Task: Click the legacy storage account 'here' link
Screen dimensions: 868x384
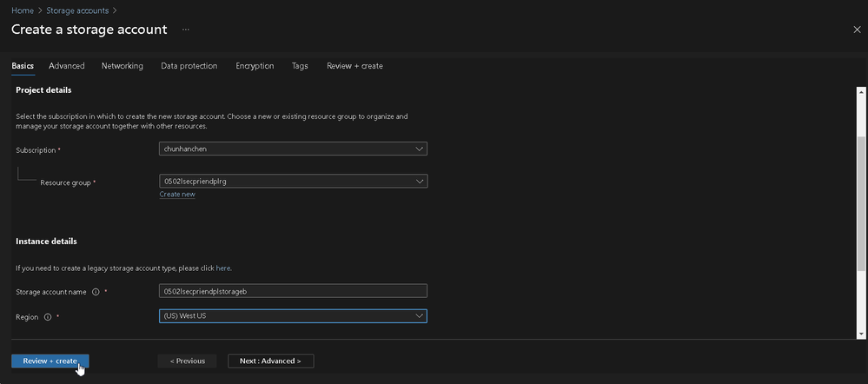Action: (223, 268)
